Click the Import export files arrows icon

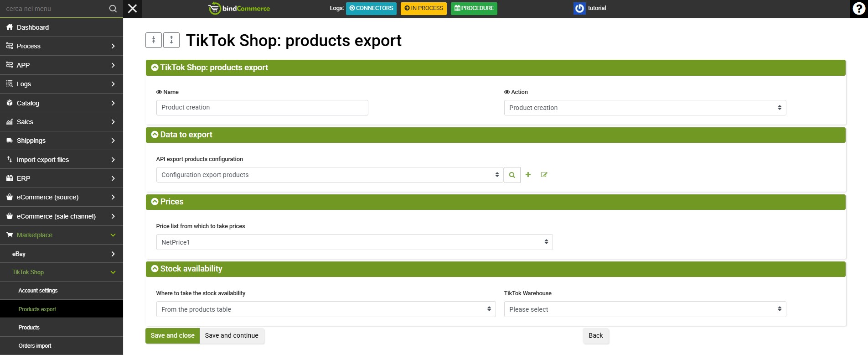[10, 160]
